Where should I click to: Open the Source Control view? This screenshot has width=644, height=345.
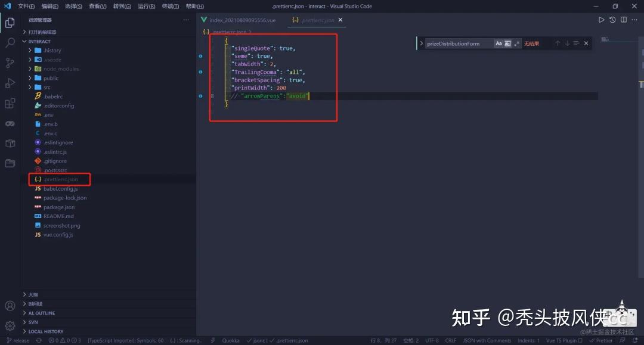coord(10,63)
